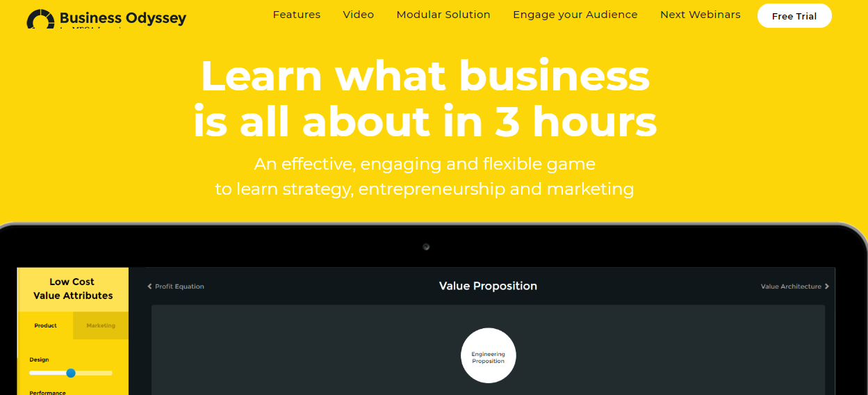
Task: Click the left chevron beside Profit Equation
Action: tap(149, 287)
